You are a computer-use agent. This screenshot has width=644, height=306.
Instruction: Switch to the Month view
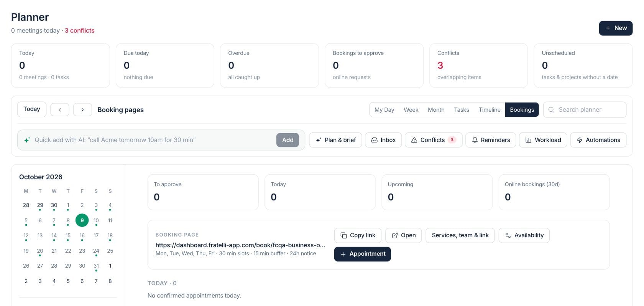point(436,110)
